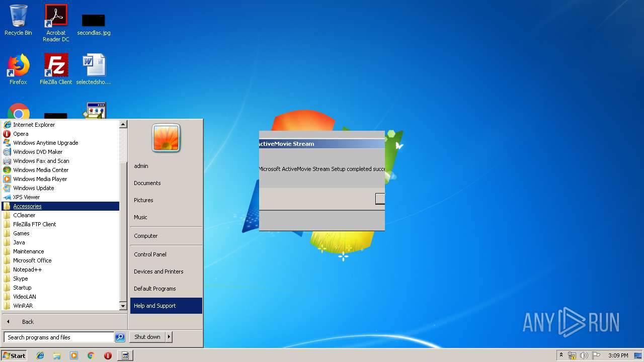
Task: Open Internet Explorer from Start menu
Action: [x=60, y=125]
